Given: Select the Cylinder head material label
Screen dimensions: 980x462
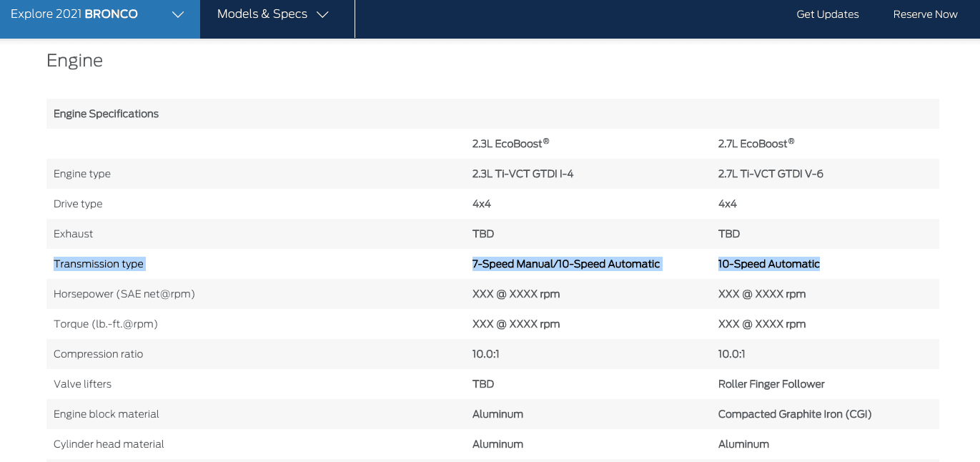Looking at the screenshot, I should pos(109,444).
